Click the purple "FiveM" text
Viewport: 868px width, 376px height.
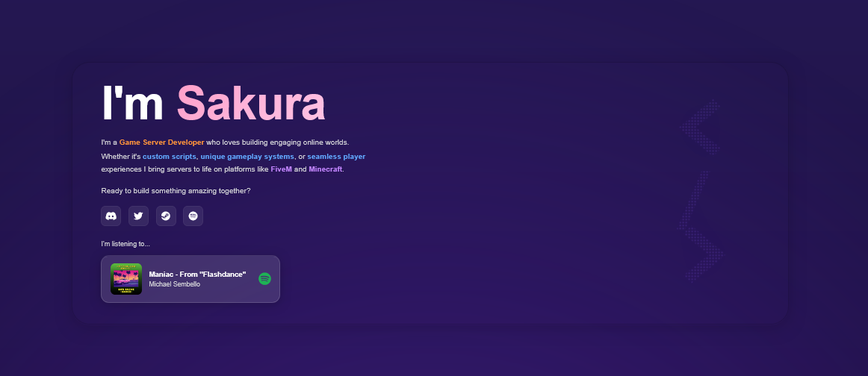point(281,169)
